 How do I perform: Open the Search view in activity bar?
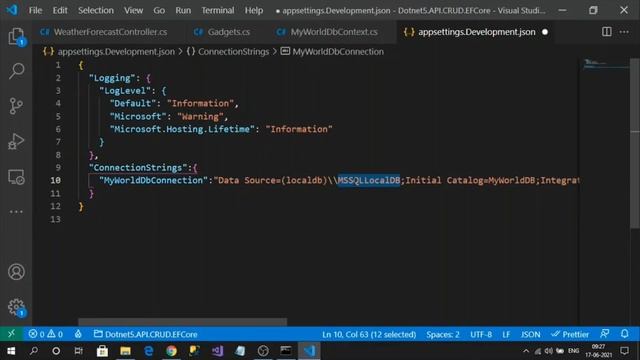(x=16, y=71)
